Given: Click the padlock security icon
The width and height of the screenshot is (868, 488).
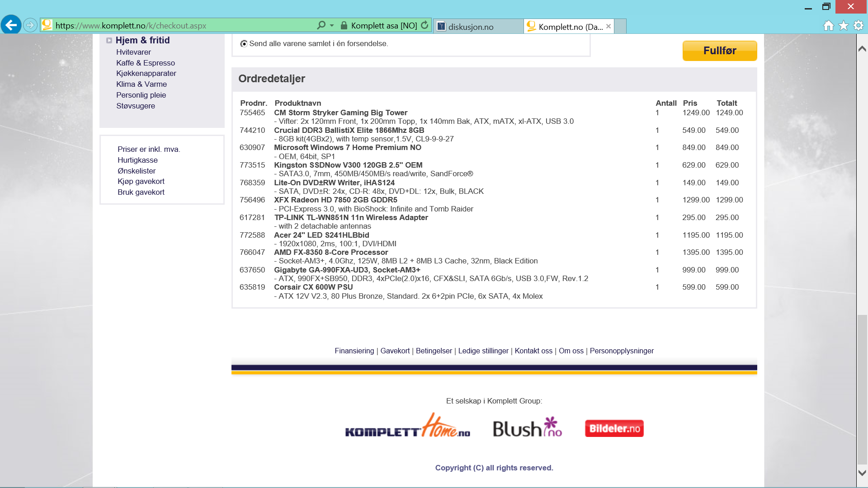Looking at the screenshot, I should pyautogui.click(x=344, y=25).
